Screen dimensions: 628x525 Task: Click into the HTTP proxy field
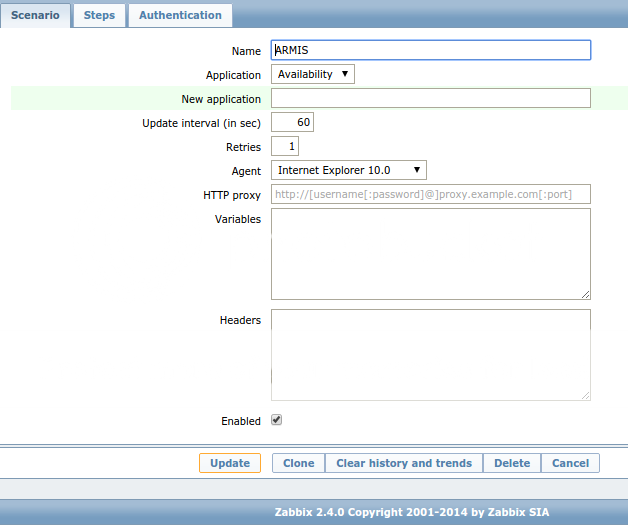[430, 194]
